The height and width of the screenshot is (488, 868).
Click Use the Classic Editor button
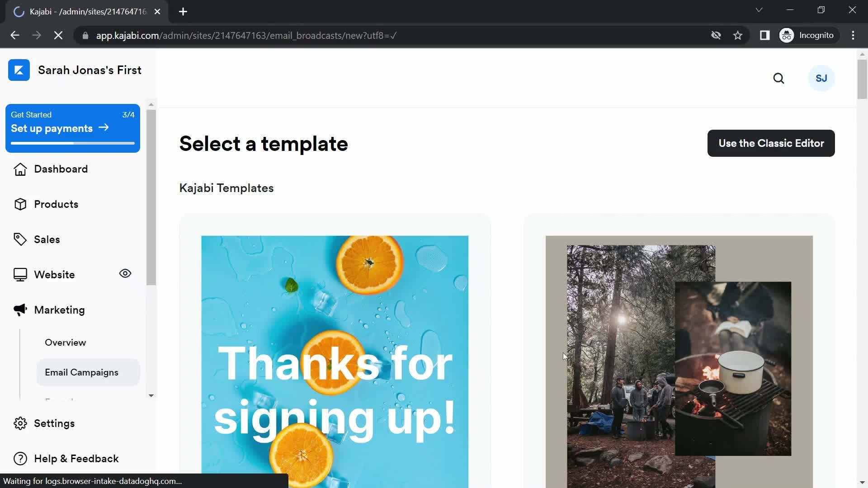771,143
